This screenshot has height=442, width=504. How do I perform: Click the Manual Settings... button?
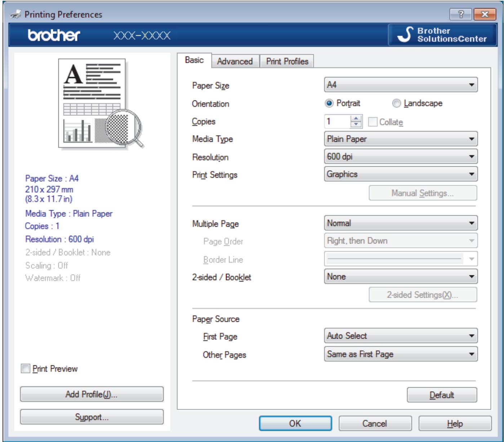pos(423,193)
